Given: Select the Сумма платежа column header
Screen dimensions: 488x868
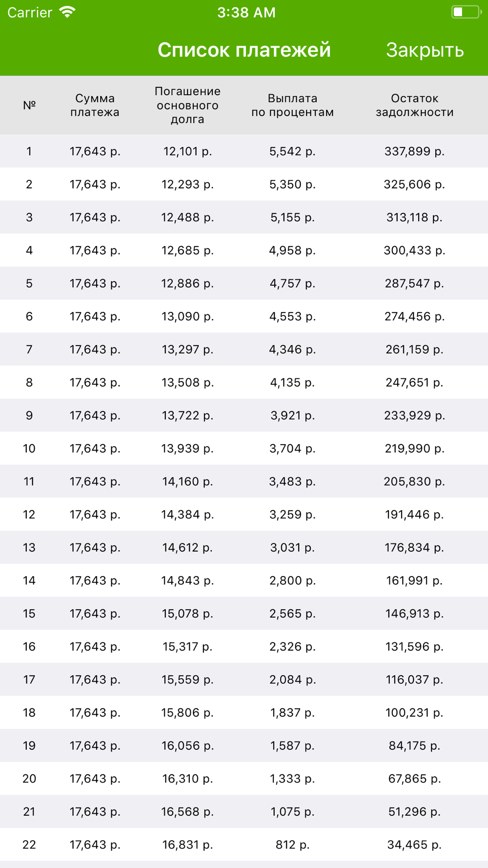Looking at the screenshot, I should coord(95,105).
